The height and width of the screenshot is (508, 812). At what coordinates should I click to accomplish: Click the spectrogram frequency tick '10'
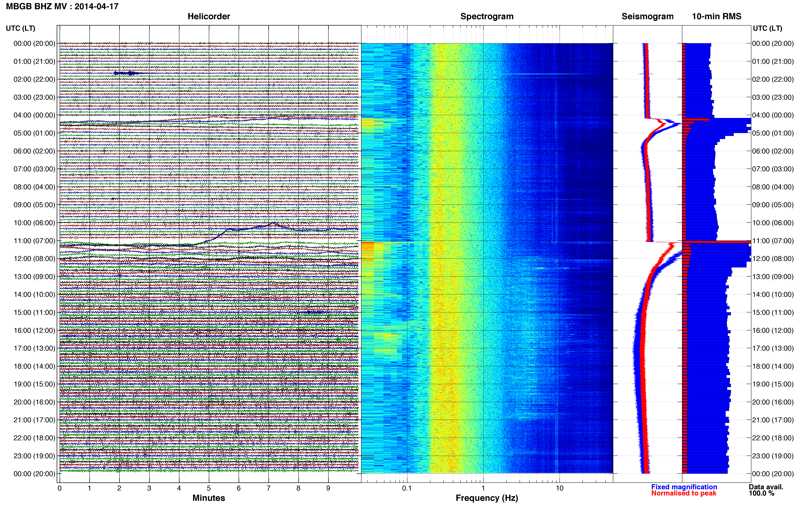(559, 488)
